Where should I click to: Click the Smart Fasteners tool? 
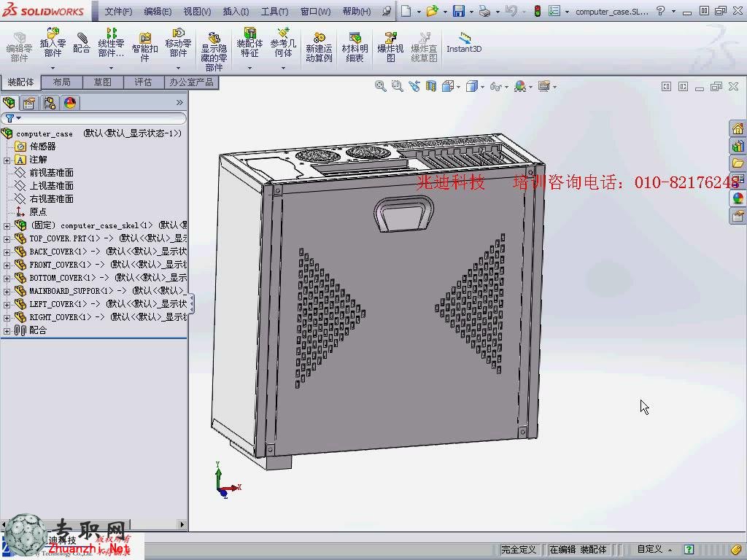(145, 47)
